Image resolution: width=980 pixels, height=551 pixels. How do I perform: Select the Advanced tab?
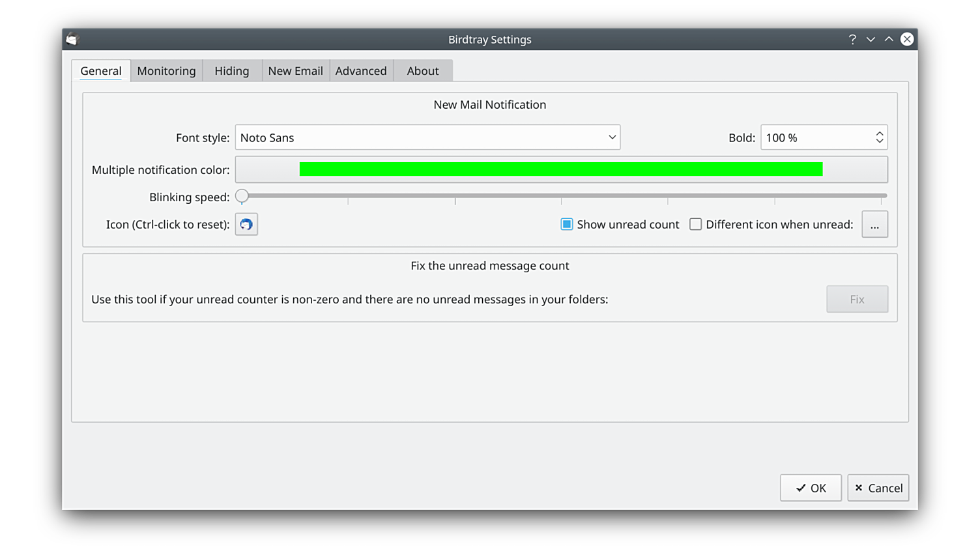pyautogui.click(x=361, y=71)
